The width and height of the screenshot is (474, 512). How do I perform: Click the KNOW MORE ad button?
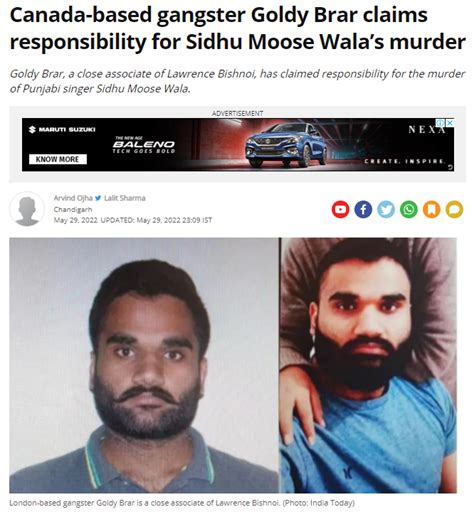coord(58,159)
